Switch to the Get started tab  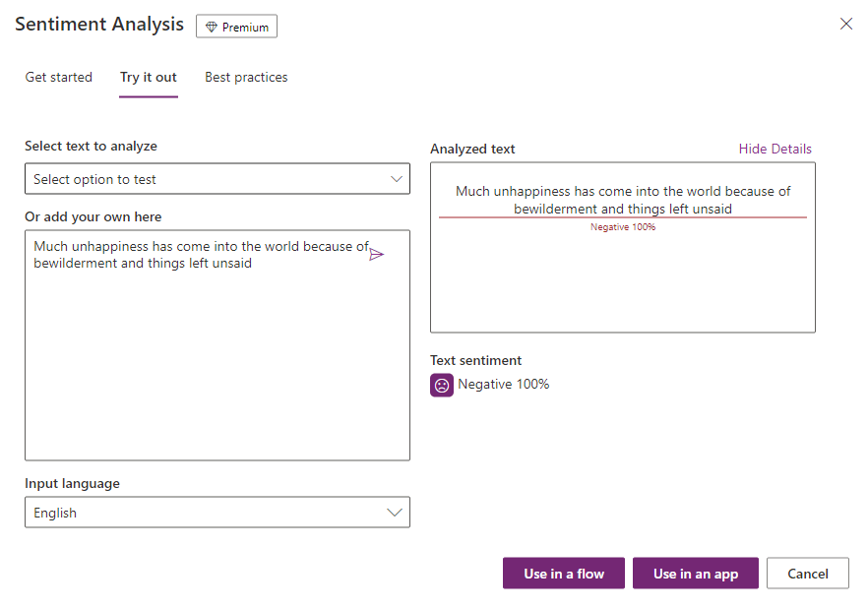(x=59, y=78)
